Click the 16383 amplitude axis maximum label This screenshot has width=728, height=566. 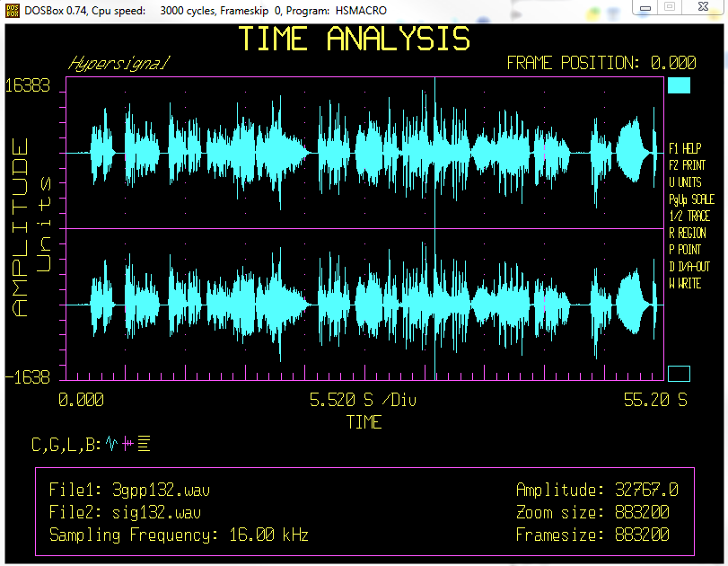click(28, 86)
